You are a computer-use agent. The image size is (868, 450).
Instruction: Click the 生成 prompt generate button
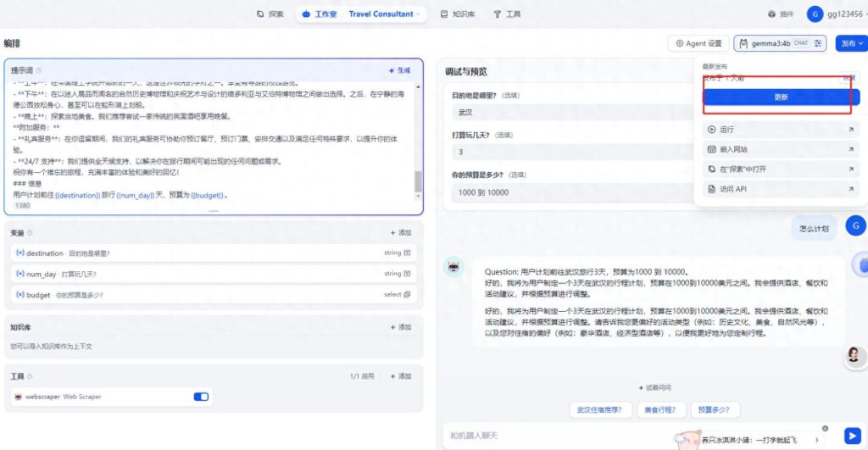(399, 70)
